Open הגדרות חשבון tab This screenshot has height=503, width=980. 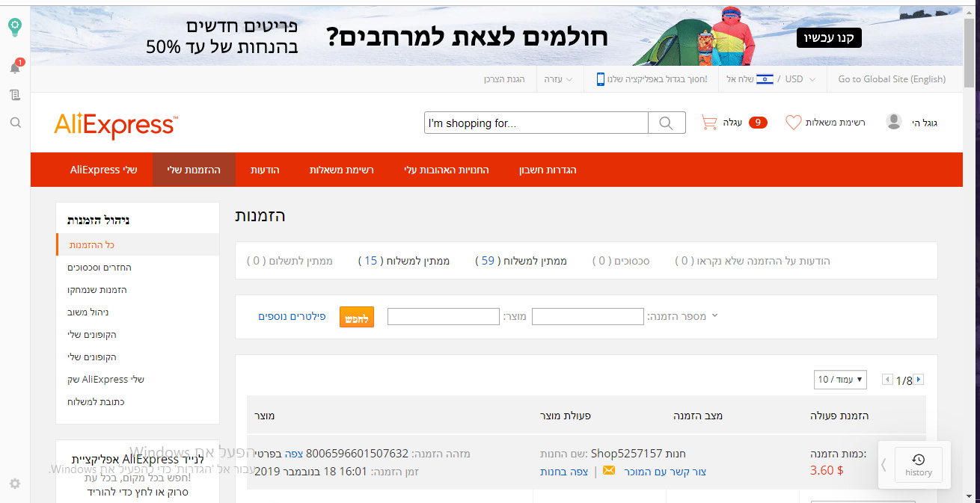tap(548, 170)
